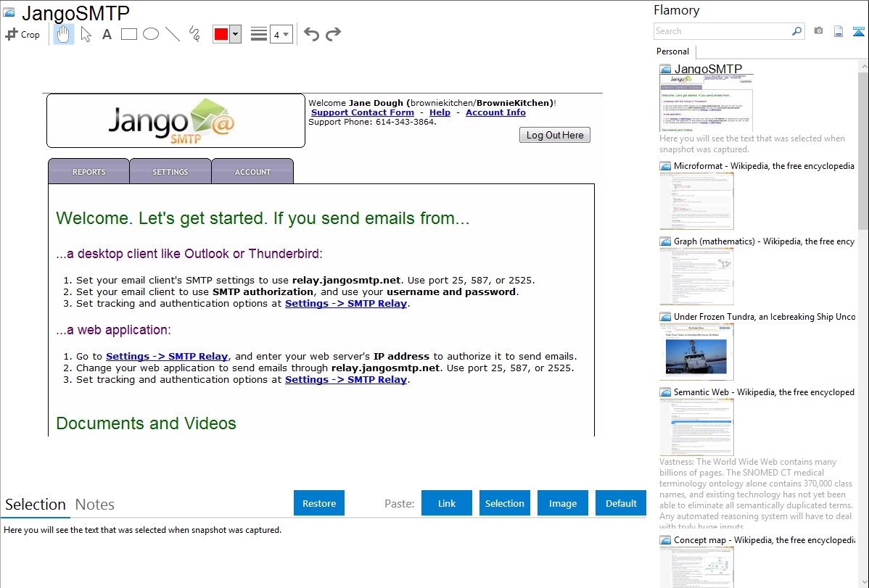Activate the Crop tool
869x588 pixels.
(x=22, y=34)
